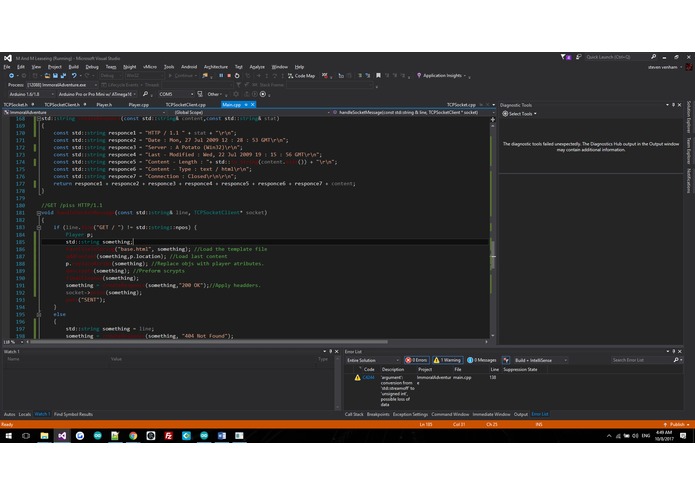Click the Save All icon
The height and width of the screenshot is (494, 695).
tap(63, 76)
